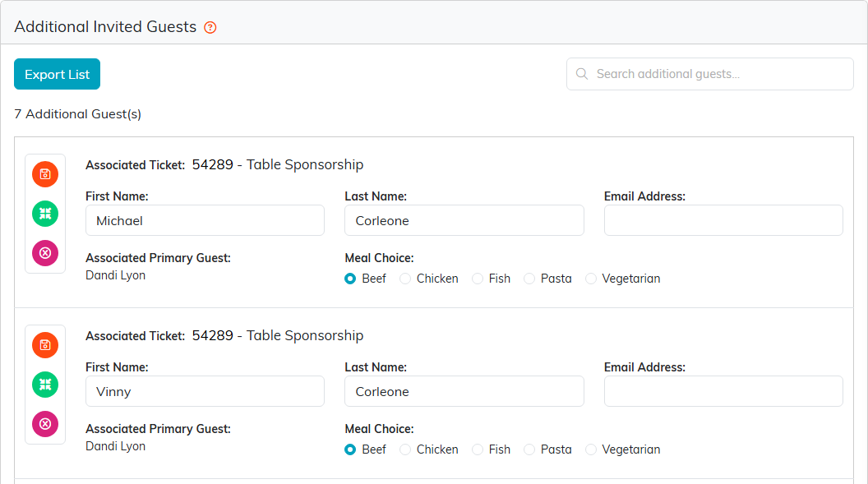The height and width of the screenshot is (484, 868).
Task: Click the ticket text in Michael's card
Action: (277, 165)
